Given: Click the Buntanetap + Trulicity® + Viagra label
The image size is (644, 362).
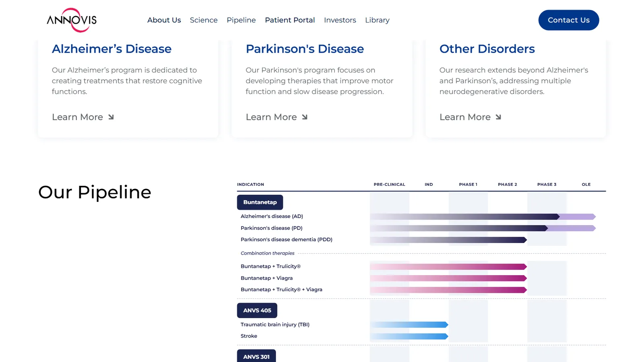Looking at the screenshot, I should [281, 290].
